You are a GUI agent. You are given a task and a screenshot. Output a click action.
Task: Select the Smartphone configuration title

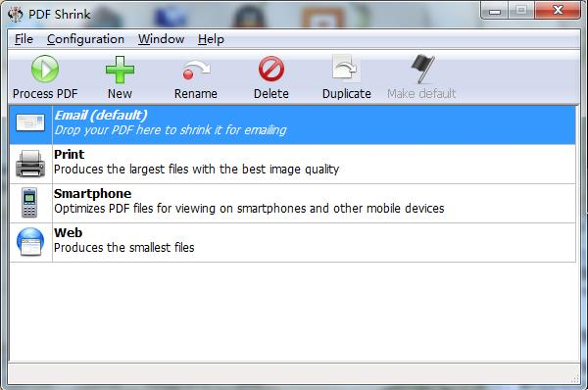(x=93, y=193)
